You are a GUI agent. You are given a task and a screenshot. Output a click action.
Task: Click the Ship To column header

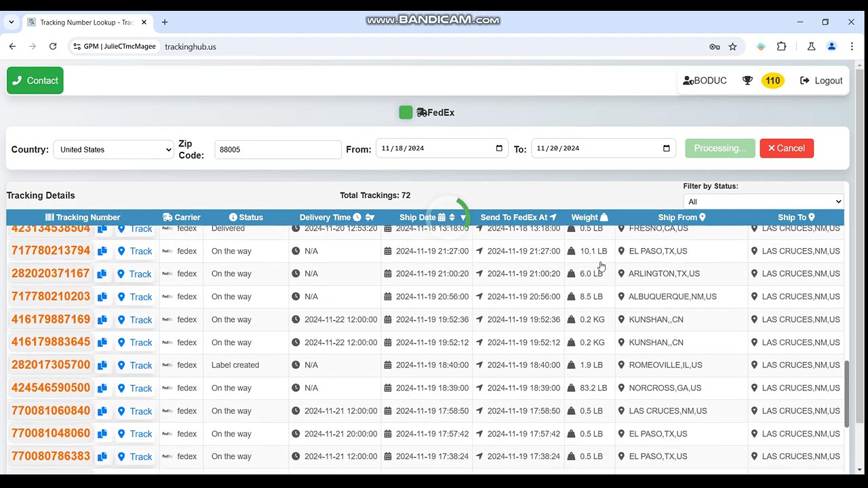click(796, 218)
